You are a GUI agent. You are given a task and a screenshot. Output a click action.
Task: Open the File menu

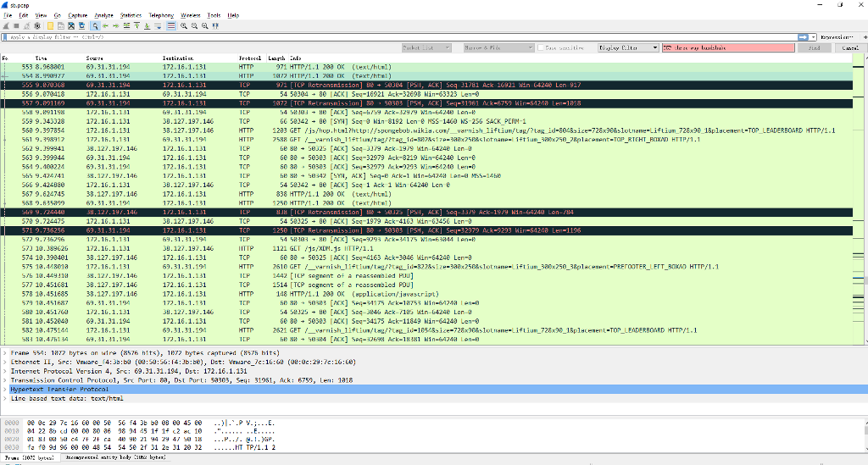(8, 15)
